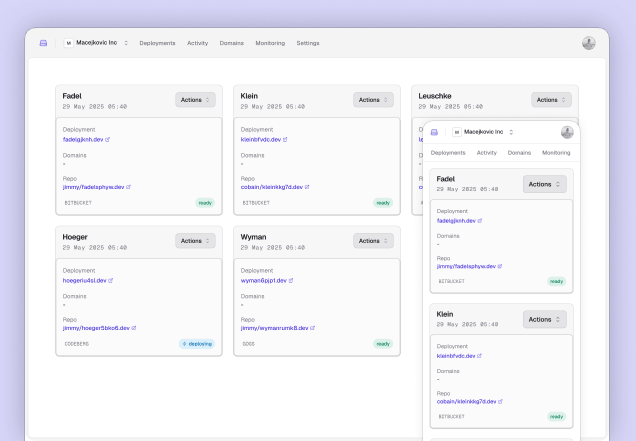This screenshot has width=636, height=441.
Task: Select Monitoring tab in main header
Action: (270, 43)
